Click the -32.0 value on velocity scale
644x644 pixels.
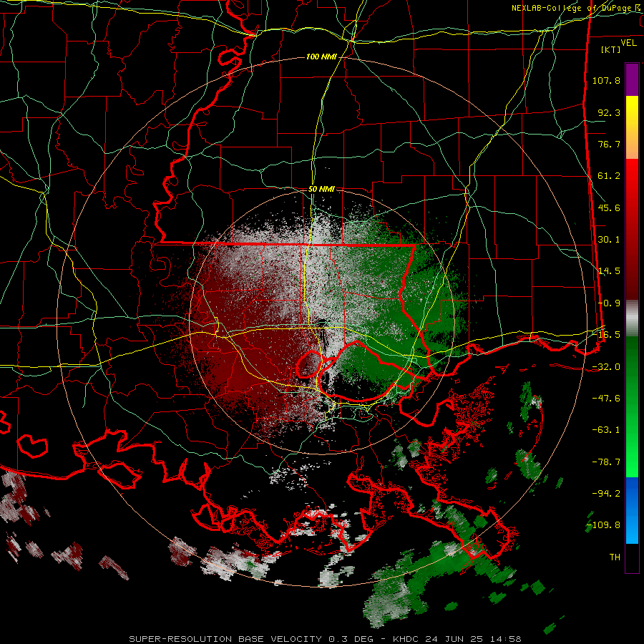click(x=606, y=367)
